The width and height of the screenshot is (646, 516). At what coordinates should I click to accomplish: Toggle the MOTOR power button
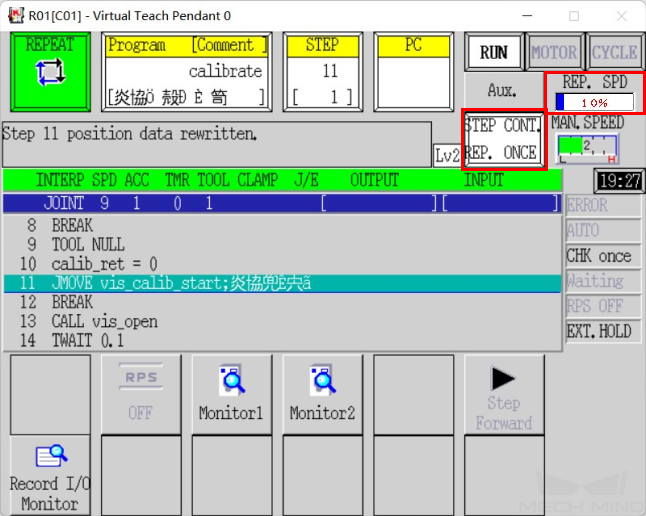[x=555, y=52]
